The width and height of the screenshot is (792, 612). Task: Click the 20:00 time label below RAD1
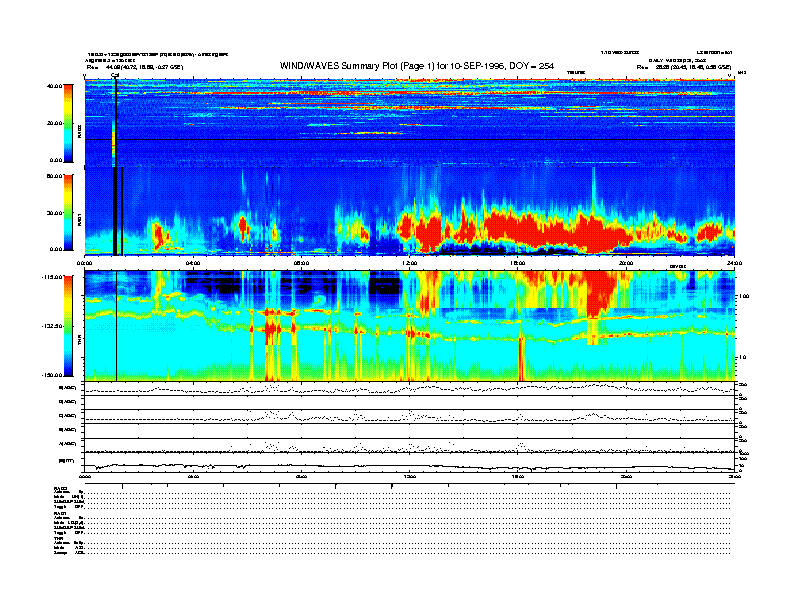626,263
